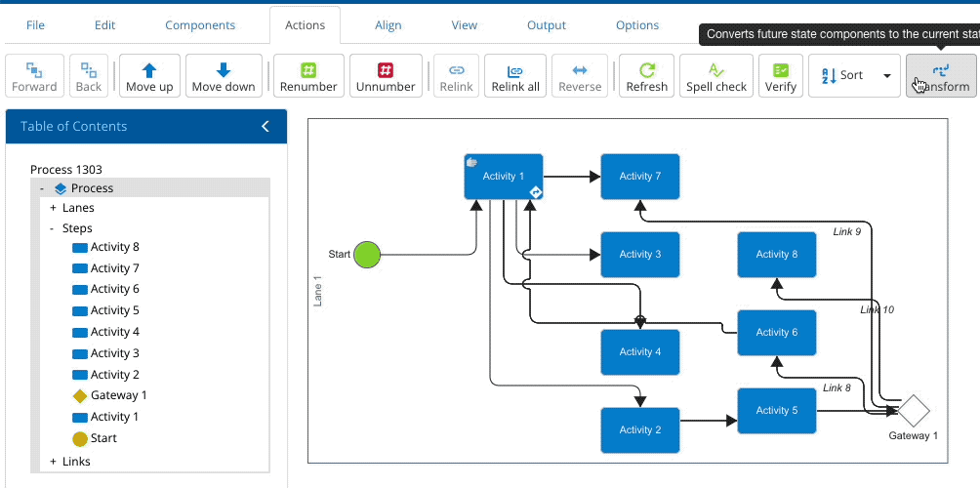Expand the Lanes tree node
Image resolution: width=980 pixels, height=488 pixels.
[53, 208]
